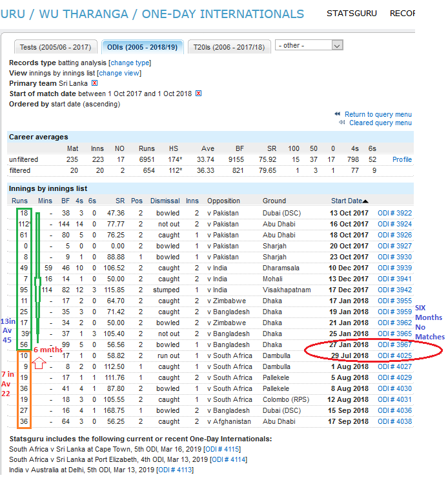
Task: Select the '27 Jan 2018' start date cell
Action: click(x=349, y=345)
